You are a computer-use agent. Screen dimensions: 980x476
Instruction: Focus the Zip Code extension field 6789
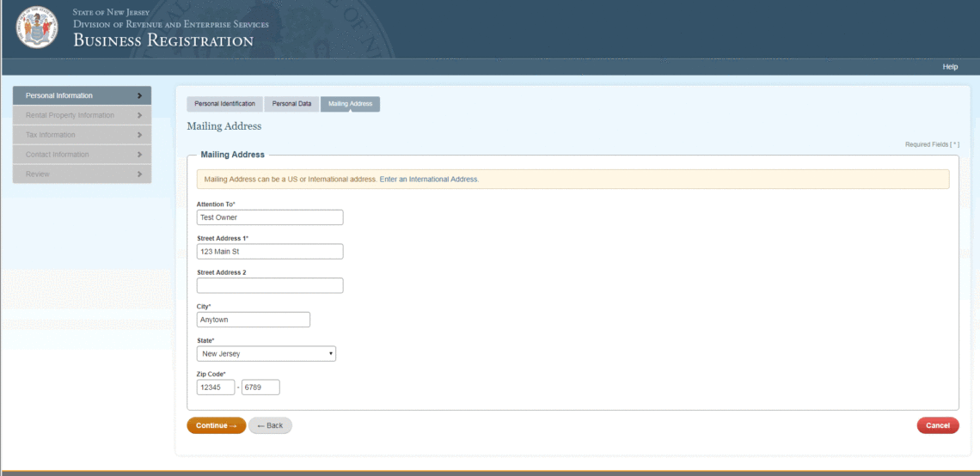click(260, 388)
